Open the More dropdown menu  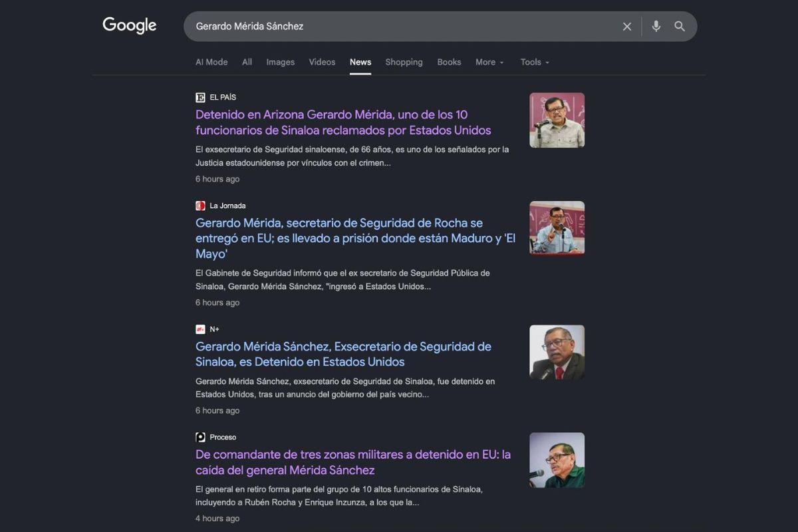489,62
